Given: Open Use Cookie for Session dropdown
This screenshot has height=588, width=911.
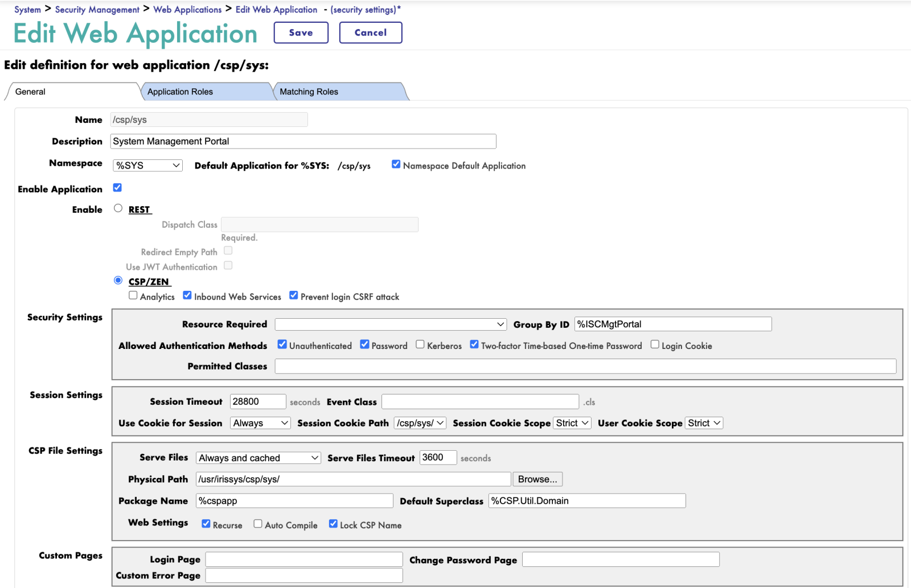Looking at the screenshot, I should (x=260, y=423).
